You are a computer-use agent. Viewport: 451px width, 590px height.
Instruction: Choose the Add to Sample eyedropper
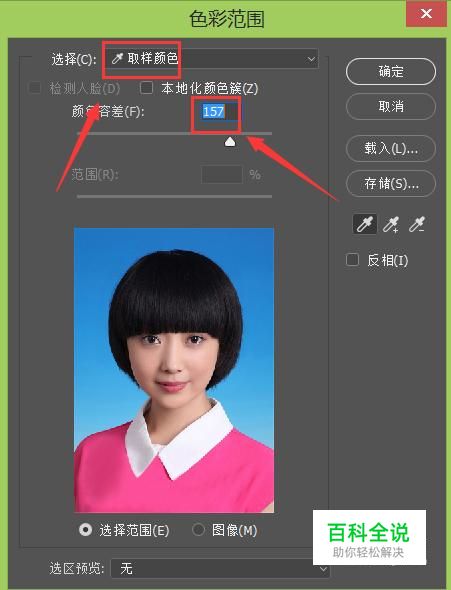pyautogui.click(x=391, y=224)
